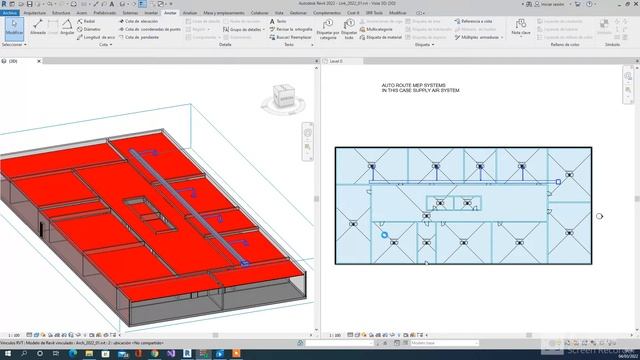The image size is (640, 360).
Task: Click Cota de elevación tool
Action: point(138,21)
